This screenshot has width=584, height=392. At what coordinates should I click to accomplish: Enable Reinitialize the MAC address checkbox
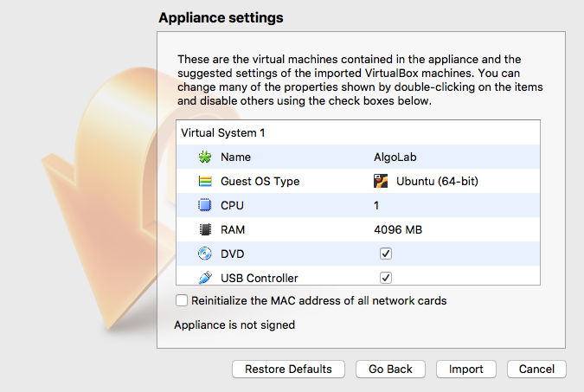[x=182, y=300]
